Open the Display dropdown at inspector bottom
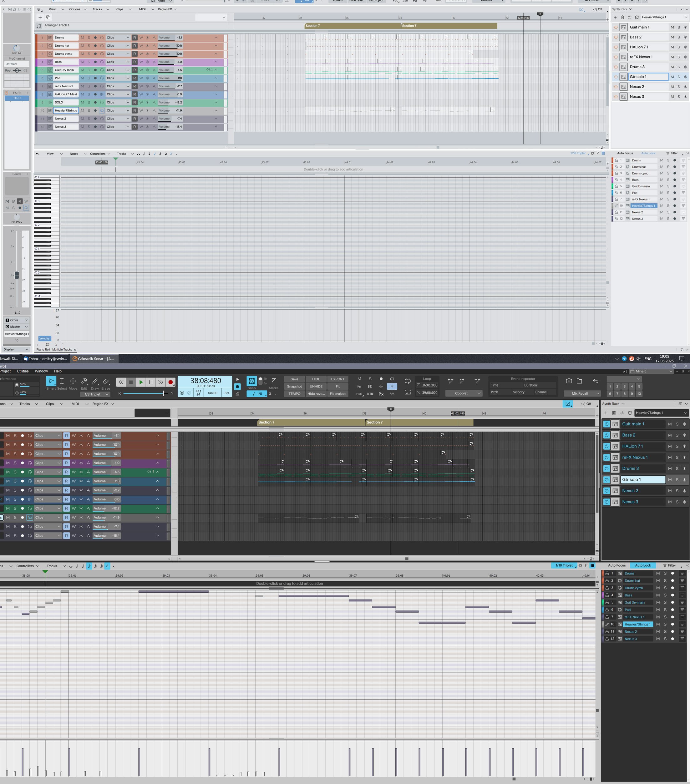Screen dimensions: 690x784 click(16, 349)
